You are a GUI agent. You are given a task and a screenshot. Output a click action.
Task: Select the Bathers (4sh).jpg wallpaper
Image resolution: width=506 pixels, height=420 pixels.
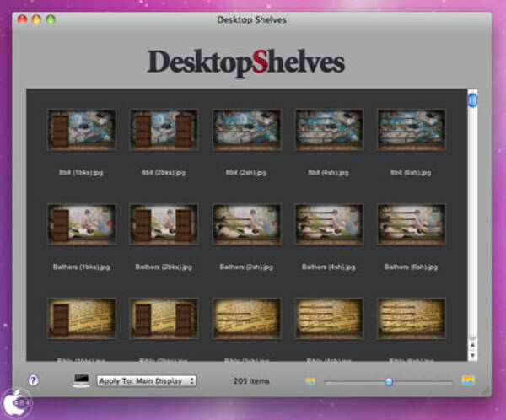[x=329, y=223]
